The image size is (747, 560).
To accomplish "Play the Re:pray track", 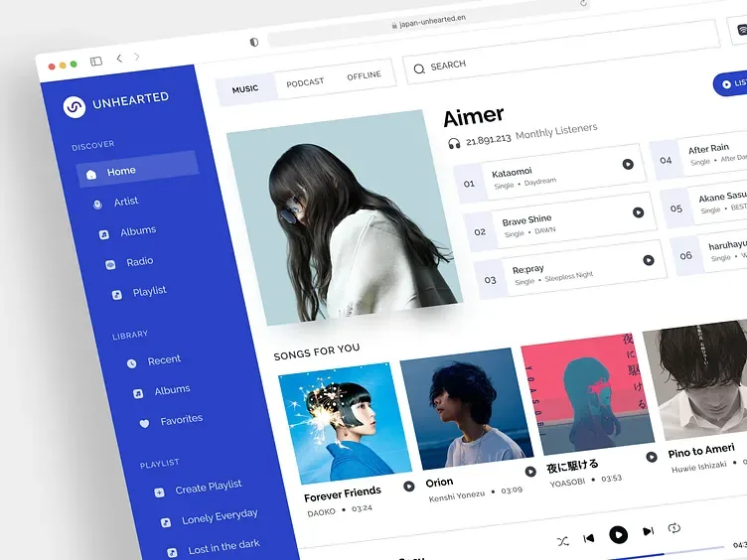I will [649, 260].
